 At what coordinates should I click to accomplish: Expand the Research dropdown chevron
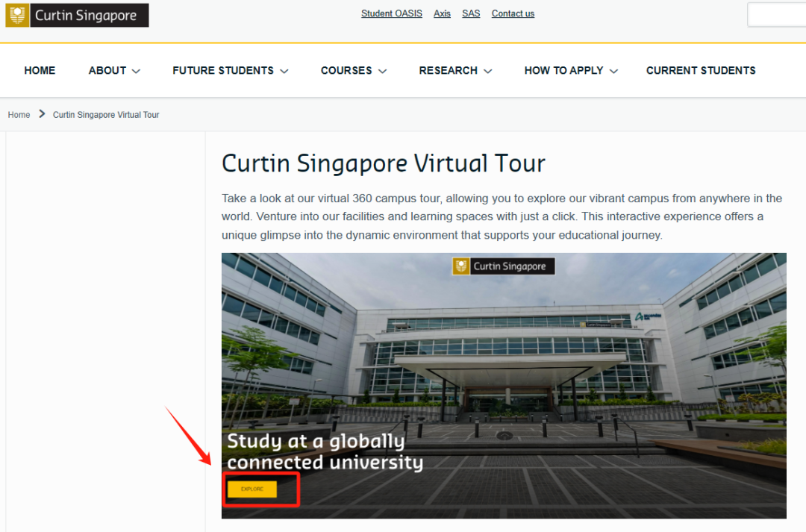[x=488, y=71]
